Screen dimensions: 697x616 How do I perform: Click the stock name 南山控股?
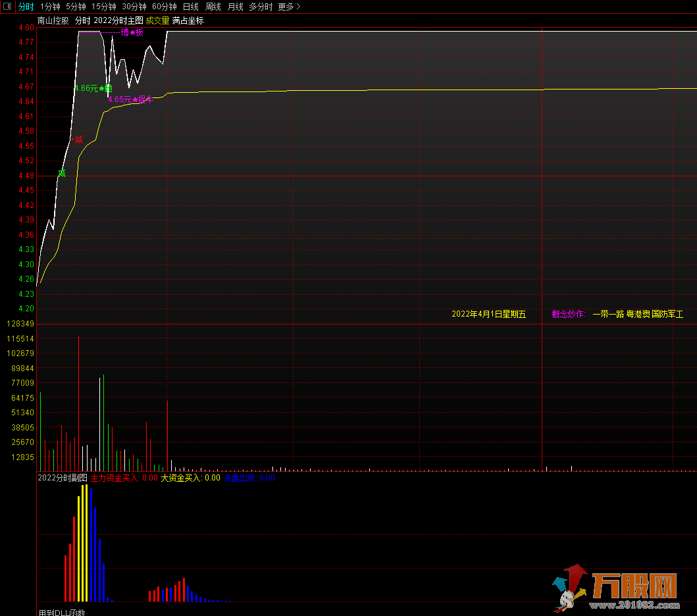pos(53,20)
